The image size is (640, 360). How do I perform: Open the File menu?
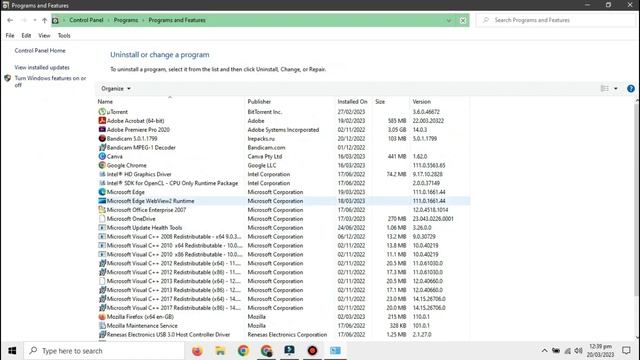tap(10, 36)
